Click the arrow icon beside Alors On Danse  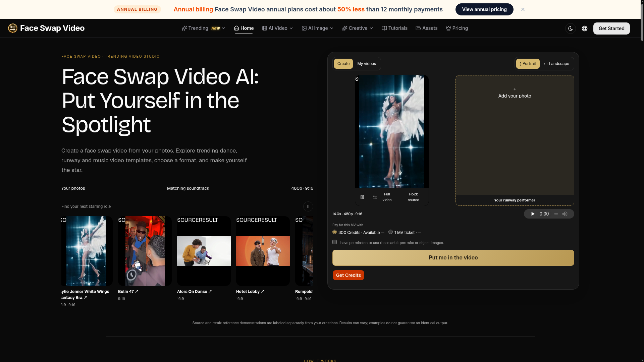pyautogui.click(x=210, y=292)
